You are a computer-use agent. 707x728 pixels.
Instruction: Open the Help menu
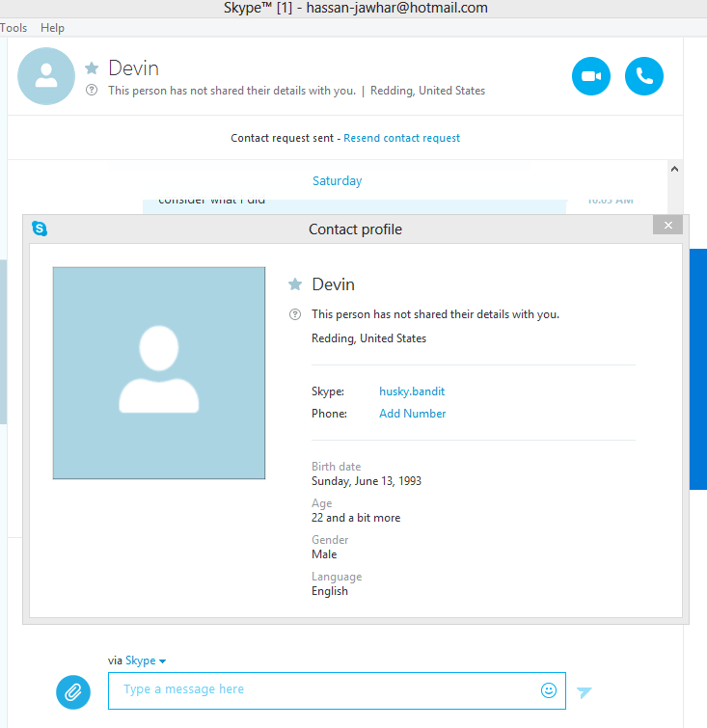pyautogui.click(x=52, y=28)
